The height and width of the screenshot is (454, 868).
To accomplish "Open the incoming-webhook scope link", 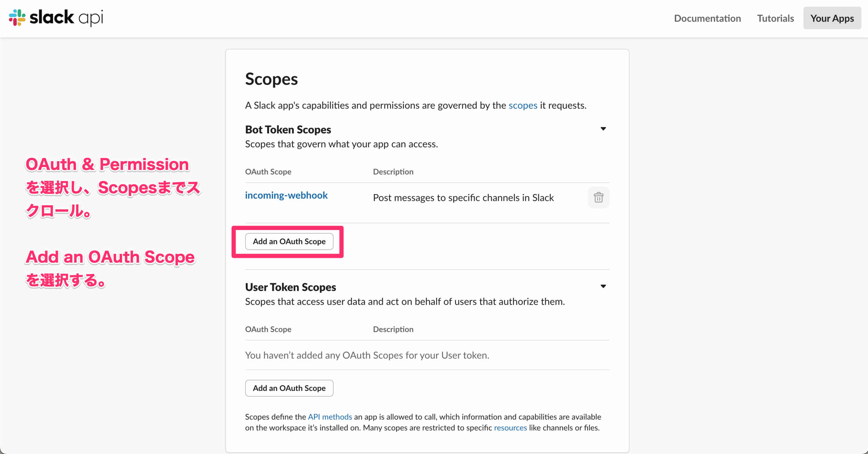I will 286,195.
